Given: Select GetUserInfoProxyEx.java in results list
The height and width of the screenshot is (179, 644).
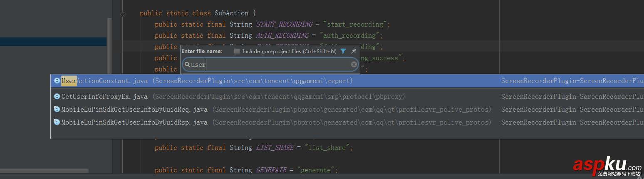Looking at the screenshot, I should (x=104, y=97).
